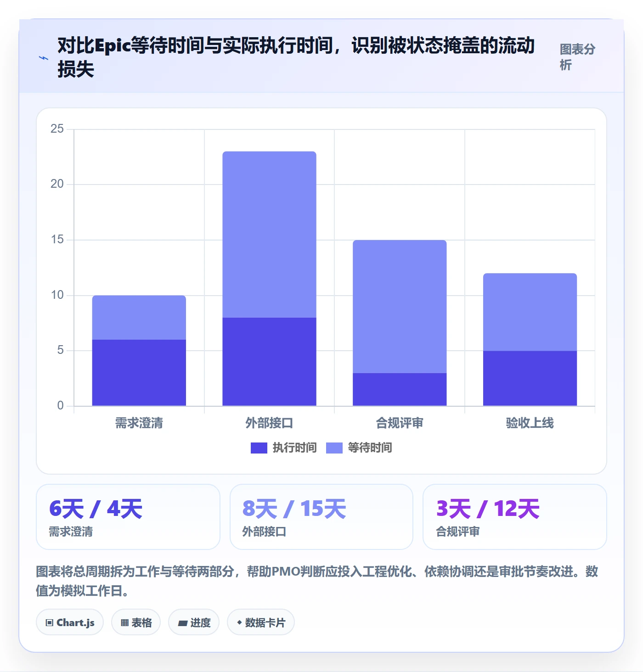Click the 表格 tag chip
643x672 pixels.
(136, 622)
